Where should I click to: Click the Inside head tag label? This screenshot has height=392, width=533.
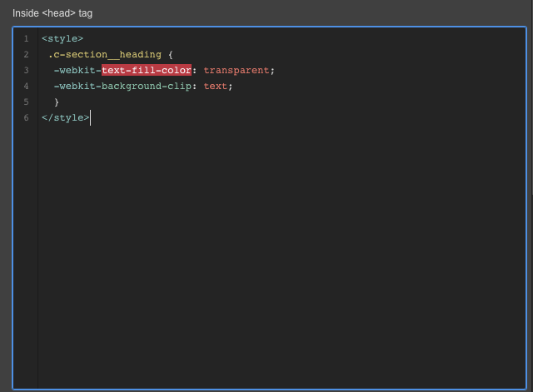(52, 13)
